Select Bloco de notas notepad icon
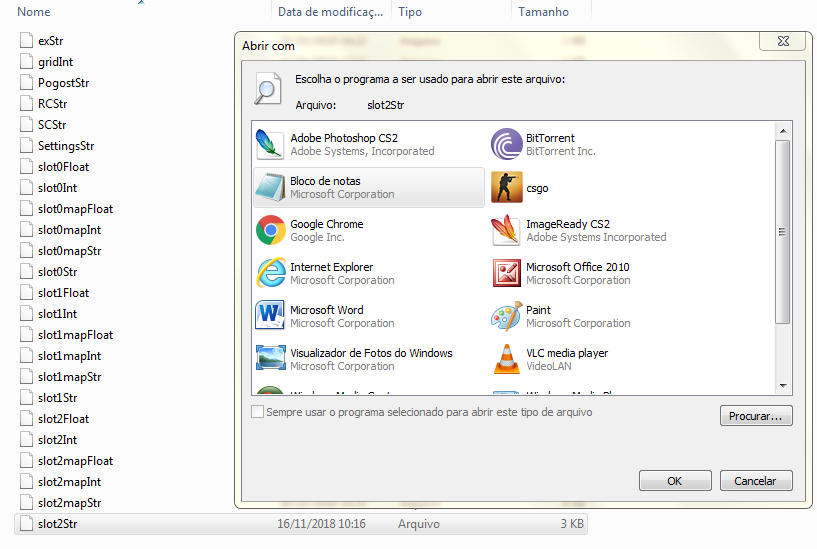 [269, 188]
